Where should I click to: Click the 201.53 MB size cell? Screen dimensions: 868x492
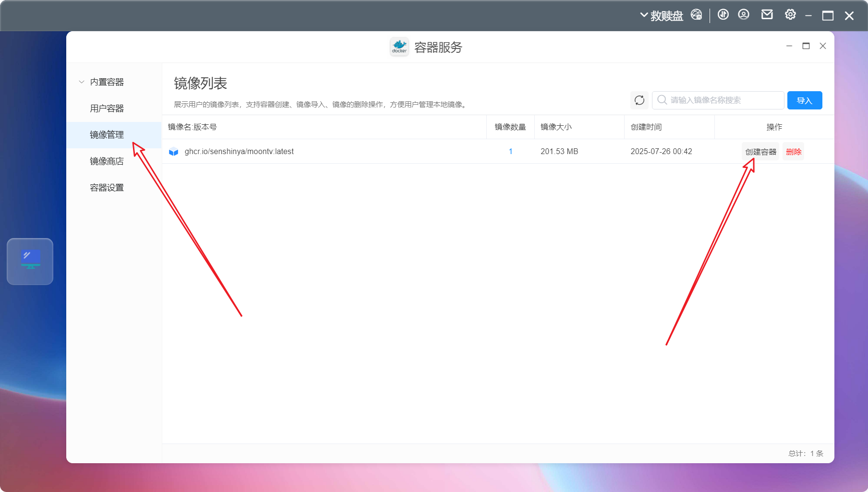559,152
